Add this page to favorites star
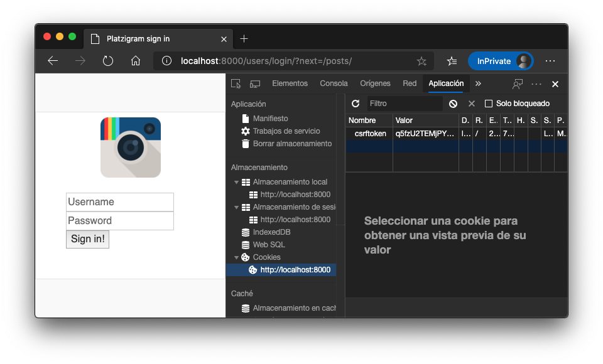The height and width of the screenshot is (364, 603). pos(421,61)
